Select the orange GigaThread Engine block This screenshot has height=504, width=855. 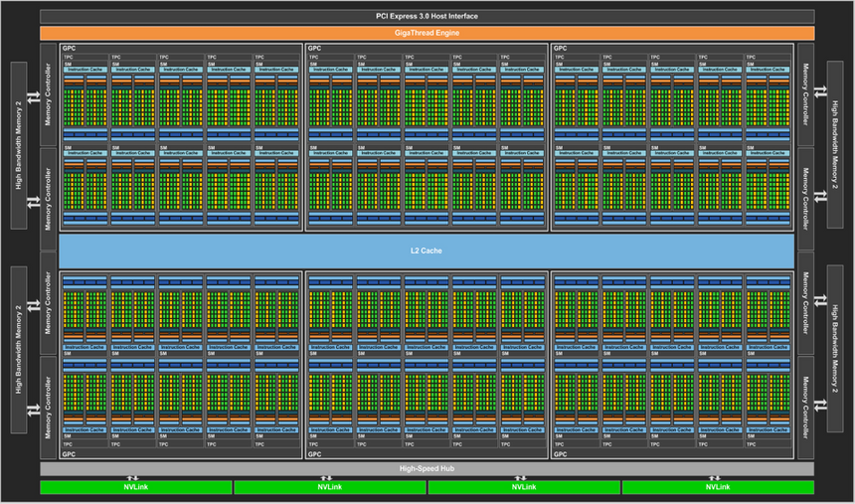[x=427, y=33]
